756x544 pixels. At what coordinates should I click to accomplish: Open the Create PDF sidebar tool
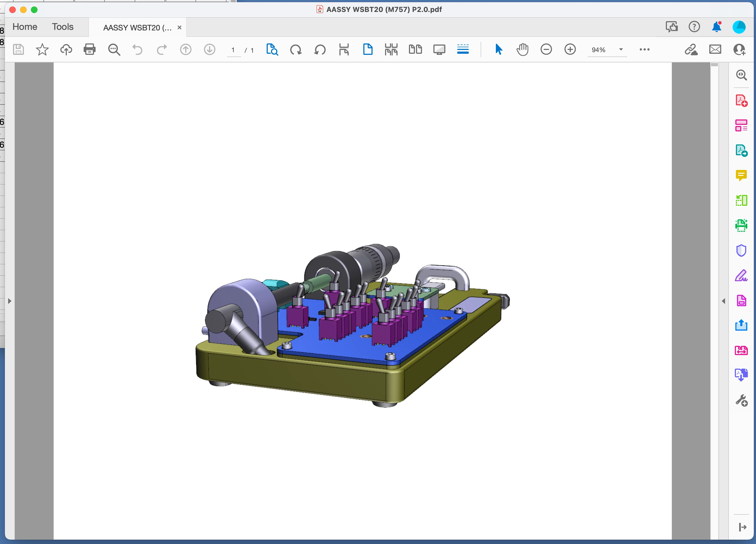point(741,100)
